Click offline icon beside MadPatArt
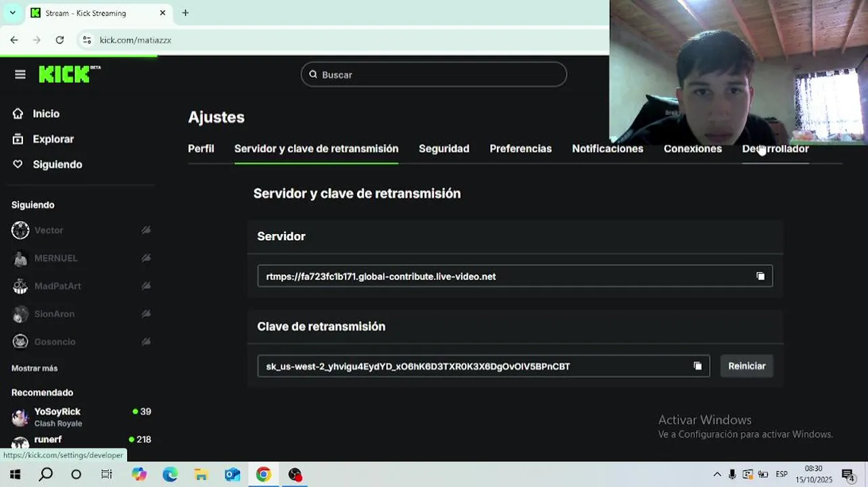Viewport: 868px width, 487px height. point(145,286)
